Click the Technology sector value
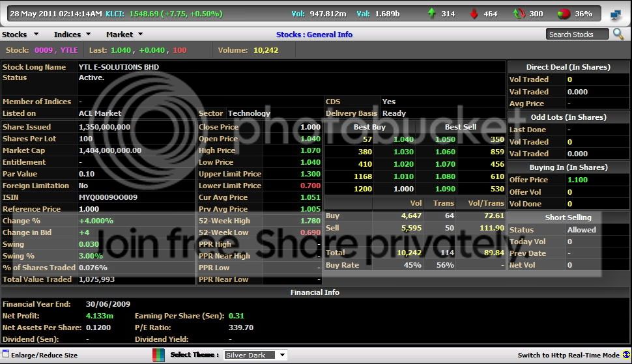This screenshot has height=364, width=632. (x=249, y=113)
